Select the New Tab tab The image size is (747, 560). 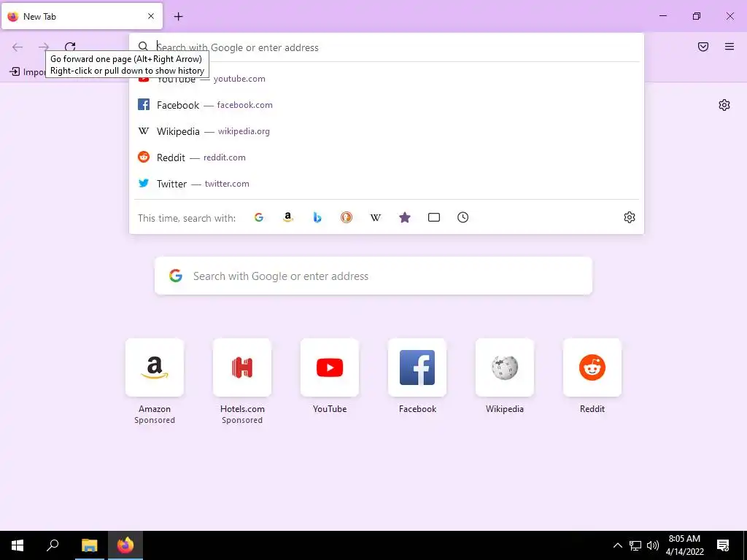(x=82, y=16)
